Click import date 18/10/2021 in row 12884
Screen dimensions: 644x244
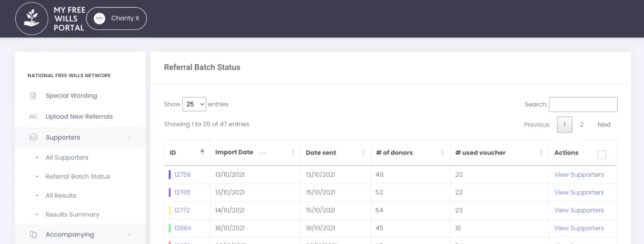[x=230, y=228]
